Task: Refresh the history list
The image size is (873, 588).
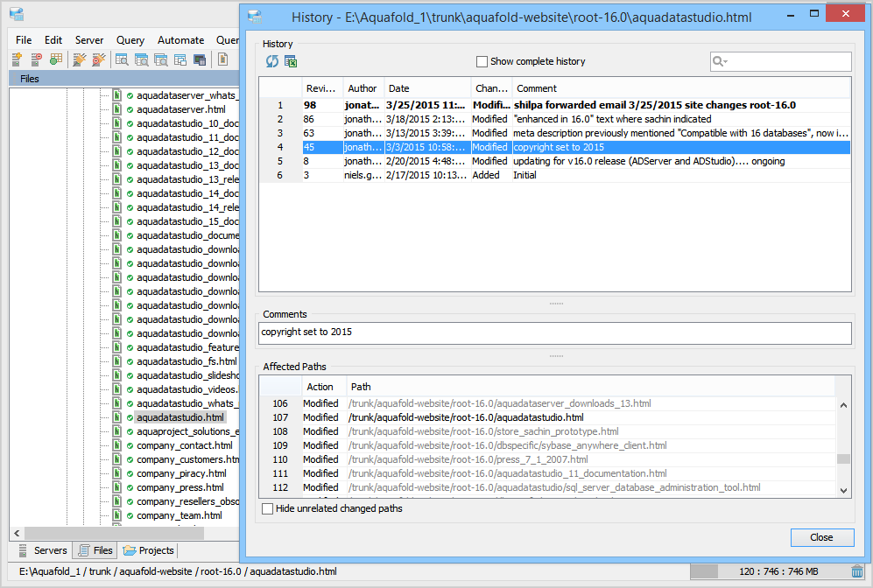Action: (272, 61)
